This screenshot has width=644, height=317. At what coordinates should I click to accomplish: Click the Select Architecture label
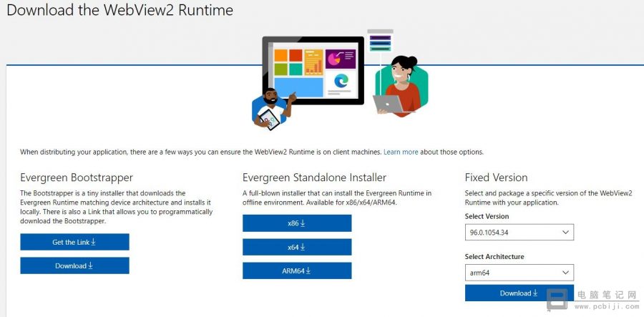pos(494,256)
